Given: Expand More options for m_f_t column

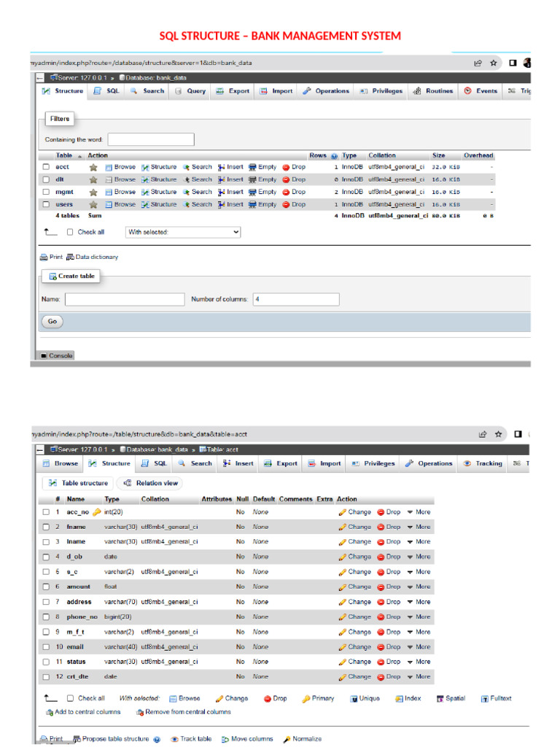Looking at the screenshot, I should tap(419, 632).
